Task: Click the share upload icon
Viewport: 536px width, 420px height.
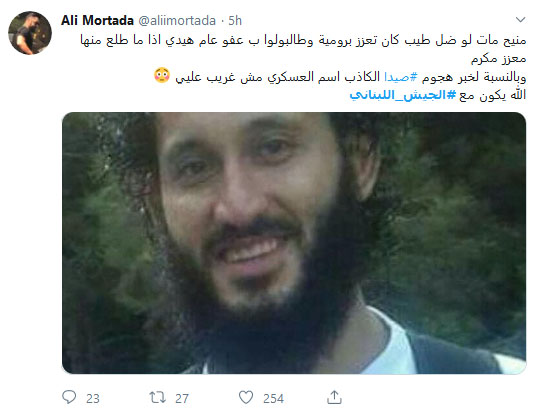Action: [x=334, y=397]
